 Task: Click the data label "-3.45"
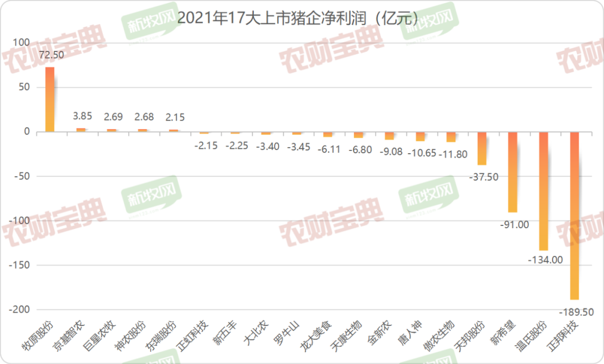[x=299, y=146]
